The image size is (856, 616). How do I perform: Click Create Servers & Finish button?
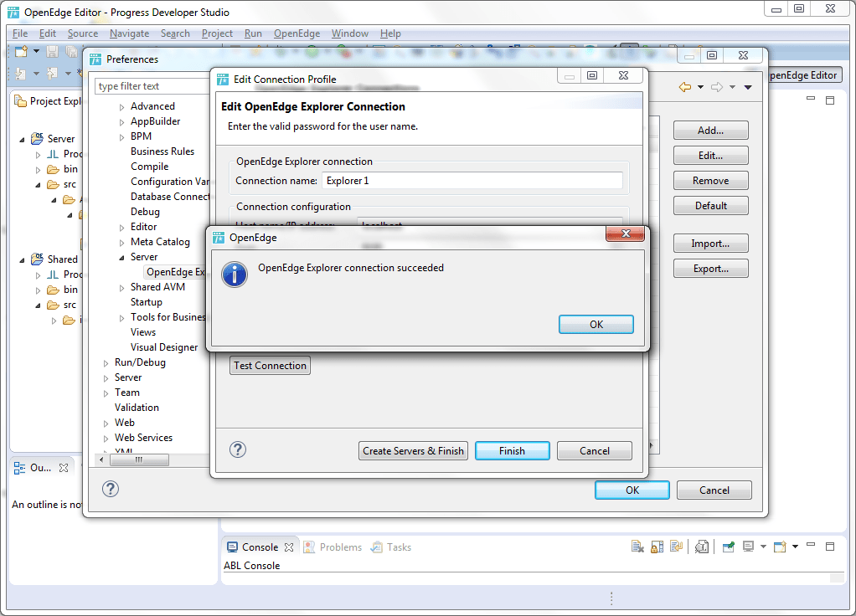pyautogui.click(x=413, y=450)
